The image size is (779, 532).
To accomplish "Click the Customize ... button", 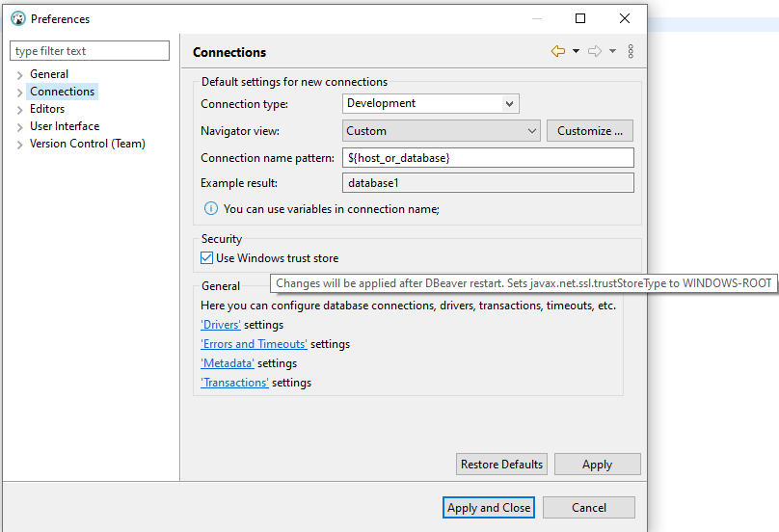I will (590, 131).
